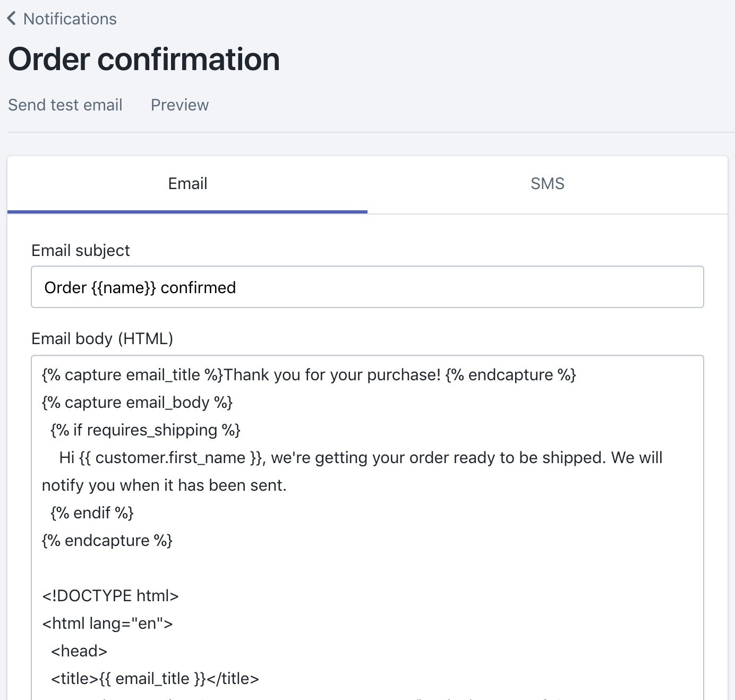Screen dimensions: 735x700
Task: Go back via the Notifications breadcrumb text
Action: tap(70, 19)
